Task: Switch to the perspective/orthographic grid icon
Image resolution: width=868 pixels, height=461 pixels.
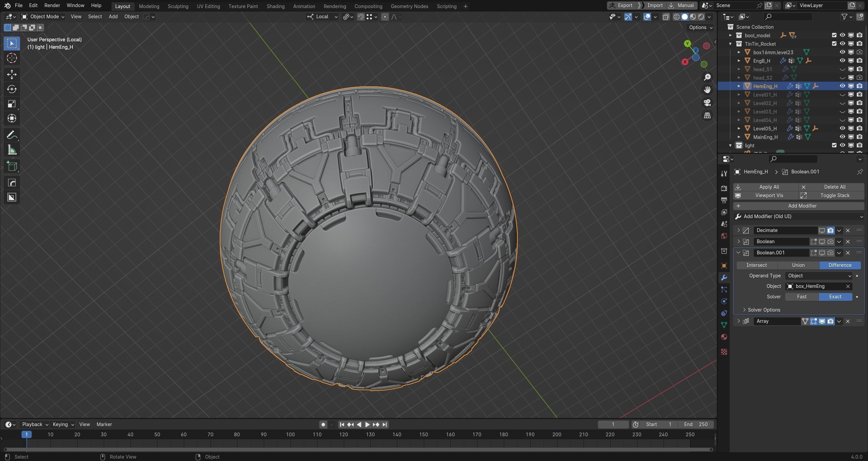Action: click(707, 116)
